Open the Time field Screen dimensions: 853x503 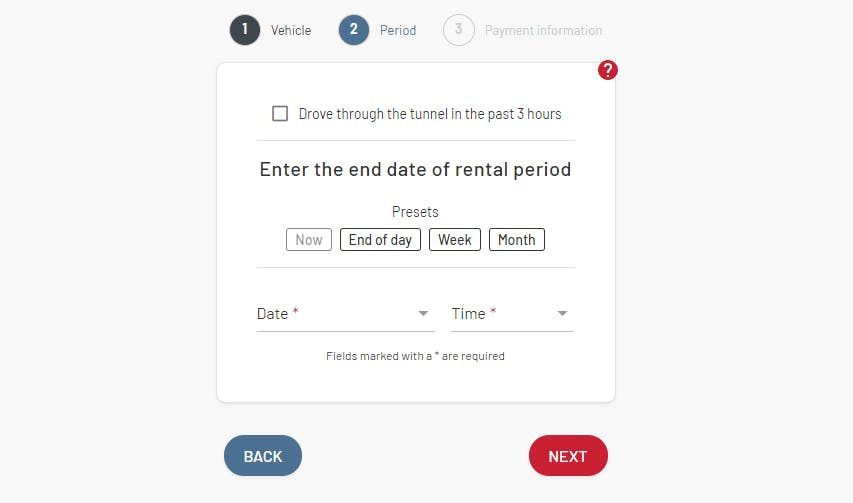click(x=512, y=314)
